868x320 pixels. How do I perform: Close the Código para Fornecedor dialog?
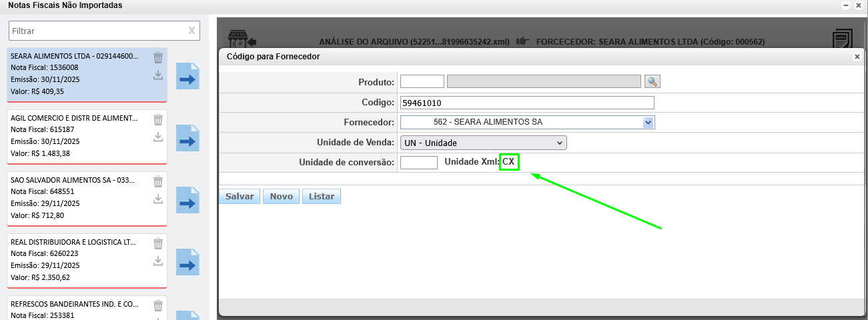tap(857, 57)
